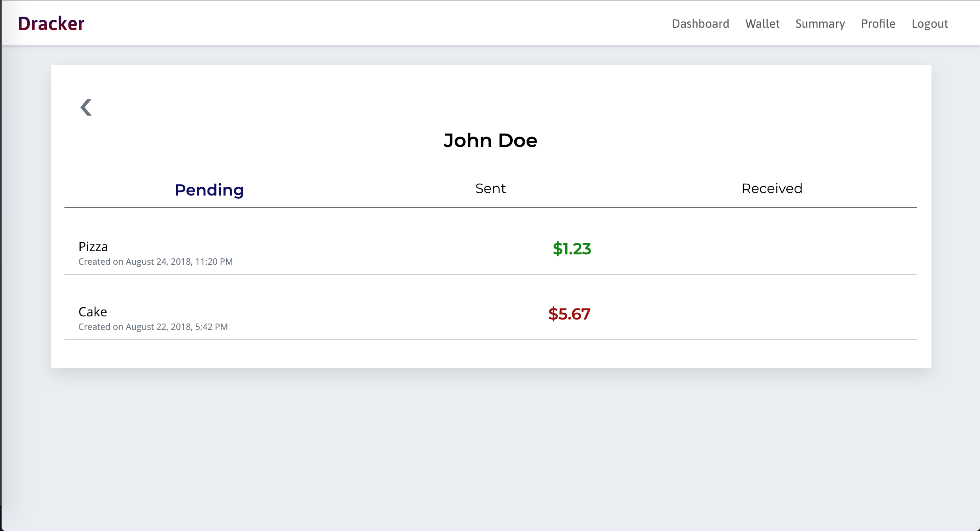Open the Wallet page
The image size is (980, 531).
click(762, 23)
